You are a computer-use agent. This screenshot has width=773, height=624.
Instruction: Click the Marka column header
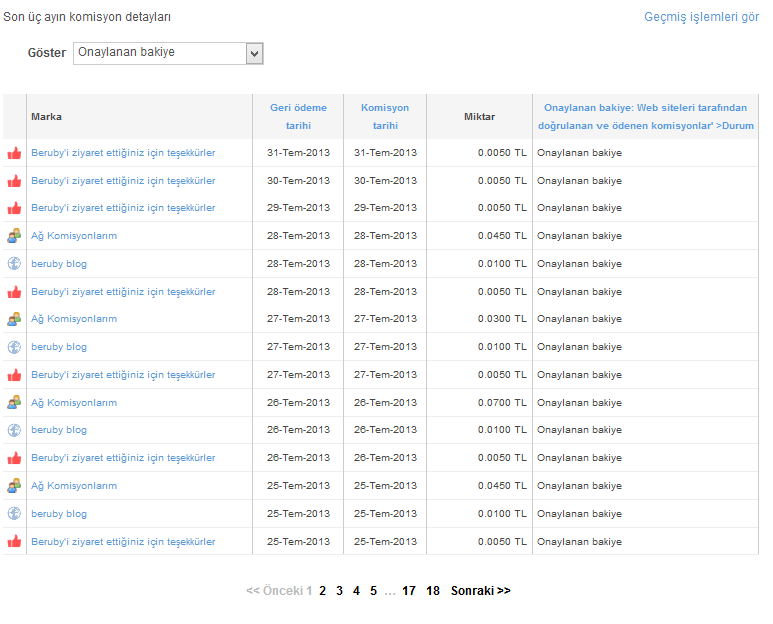point(46,117)
